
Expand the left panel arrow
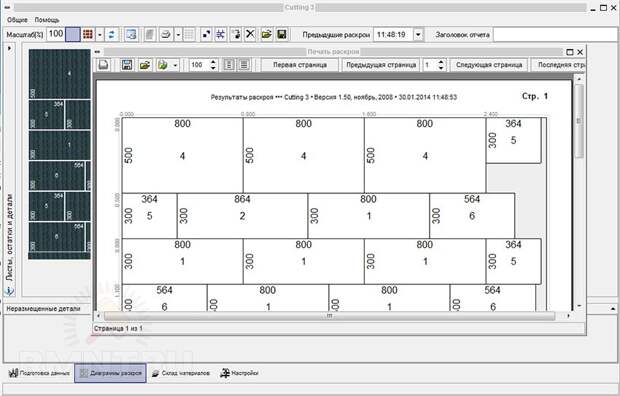point(9,48)
